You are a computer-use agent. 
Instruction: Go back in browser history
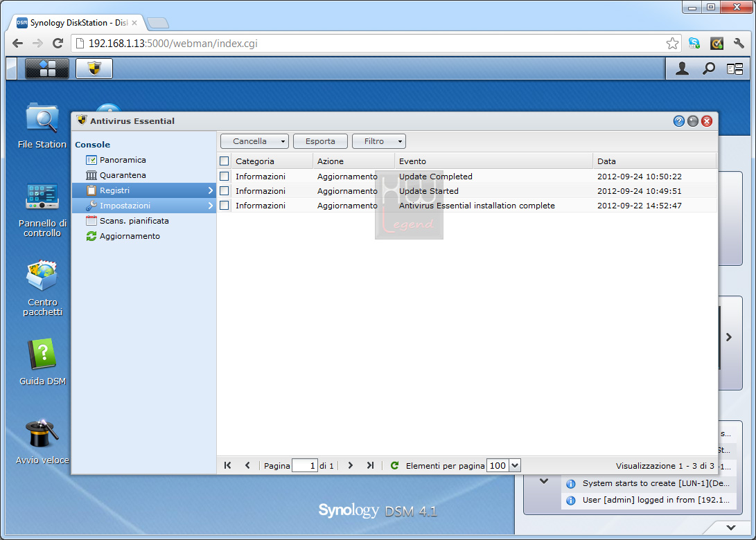[x=18, y=44]
